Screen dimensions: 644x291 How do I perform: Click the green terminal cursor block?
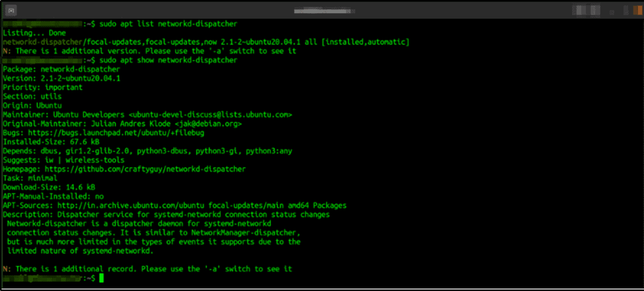(102, 278)
